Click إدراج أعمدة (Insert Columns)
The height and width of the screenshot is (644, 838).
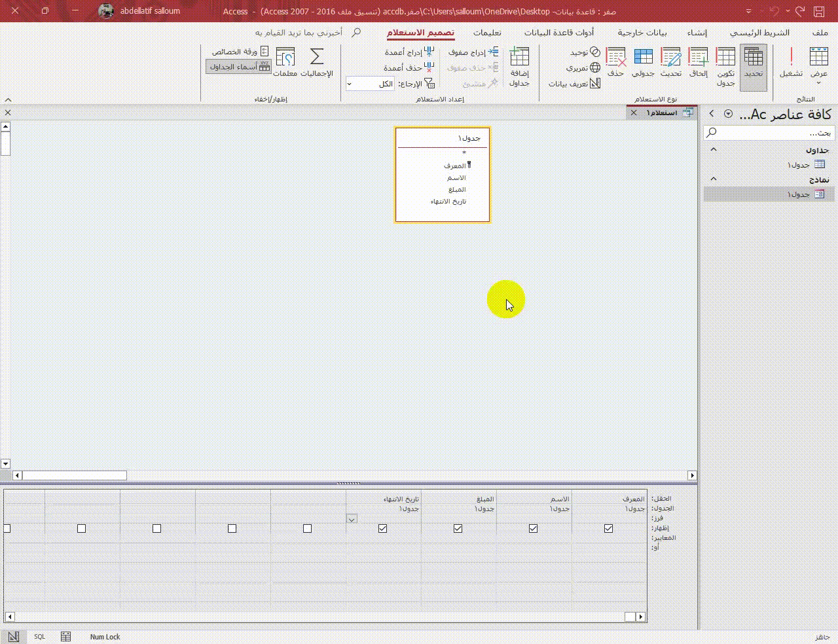(409, 52)
